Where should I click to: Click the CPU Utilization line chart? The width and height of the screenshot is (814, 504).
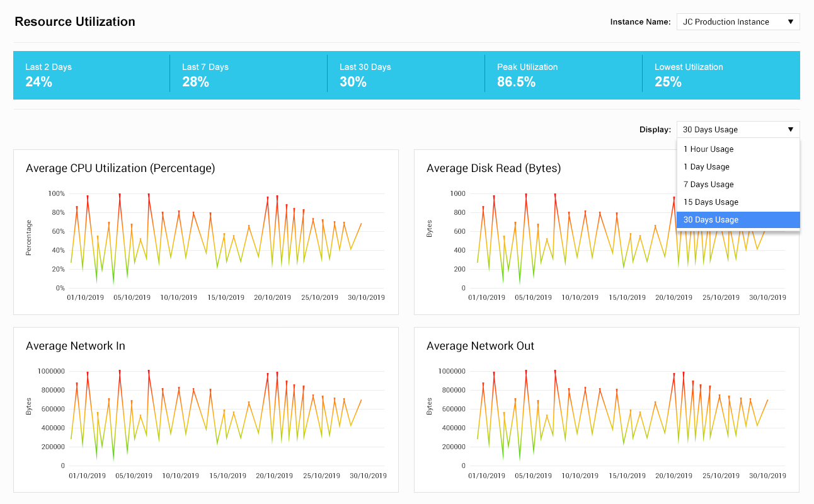216,239
